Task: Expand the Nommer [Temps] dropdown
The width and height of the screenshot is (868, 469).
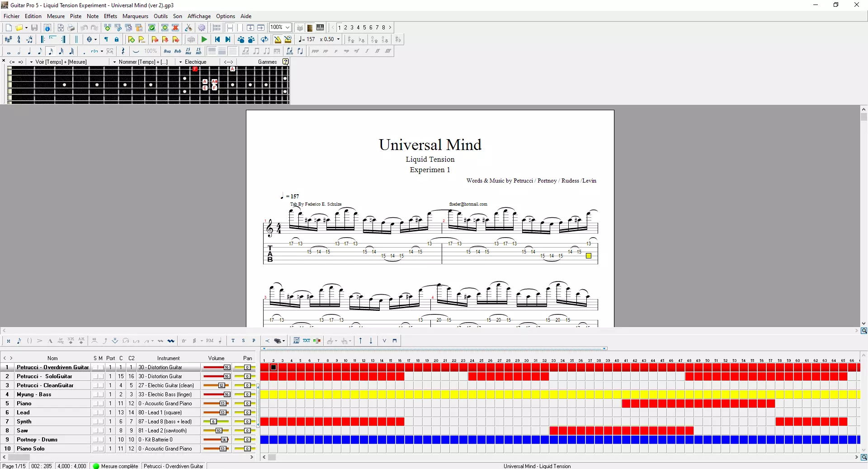Action: tap(114, 62)
